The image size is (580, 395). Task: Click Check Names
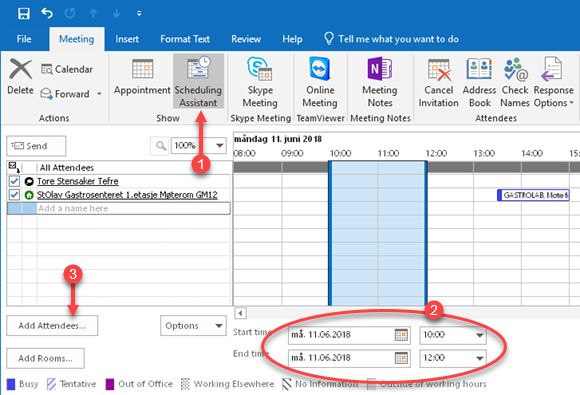[x=515, y=82]
